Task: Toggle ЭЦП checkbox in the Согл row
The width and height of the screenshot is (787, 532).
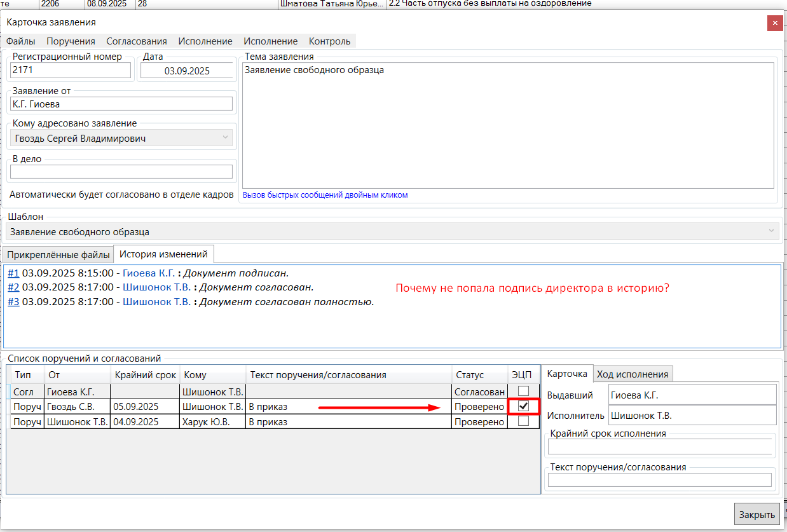Action: 523,391
